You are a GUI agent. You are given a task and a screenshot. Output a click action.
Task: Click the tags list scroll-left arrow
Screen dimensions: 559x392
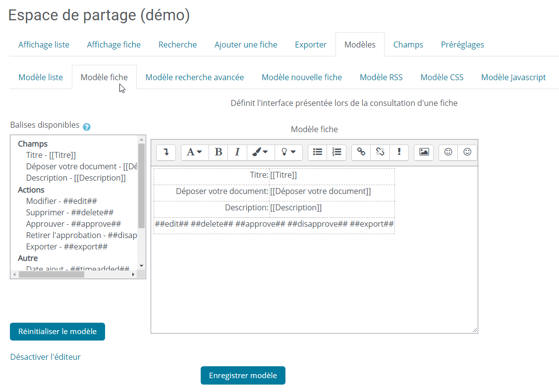(x=14, y=275)
